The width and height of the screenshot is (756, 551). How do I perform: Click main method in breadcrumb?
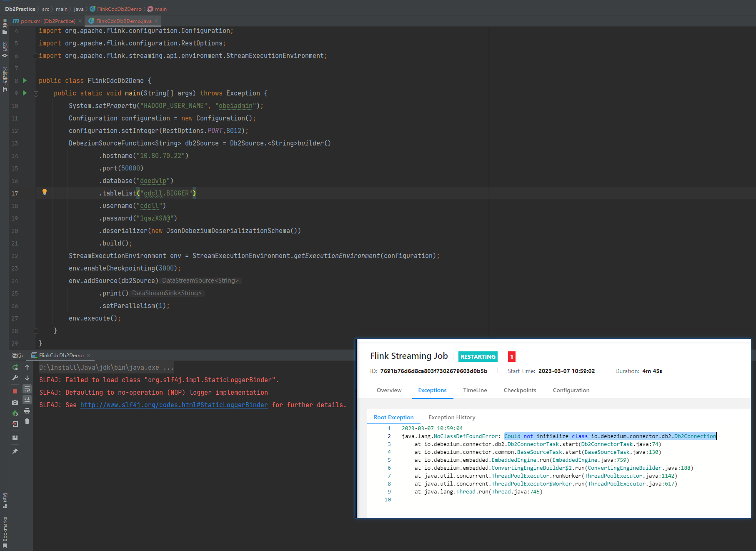coord(157,9)
